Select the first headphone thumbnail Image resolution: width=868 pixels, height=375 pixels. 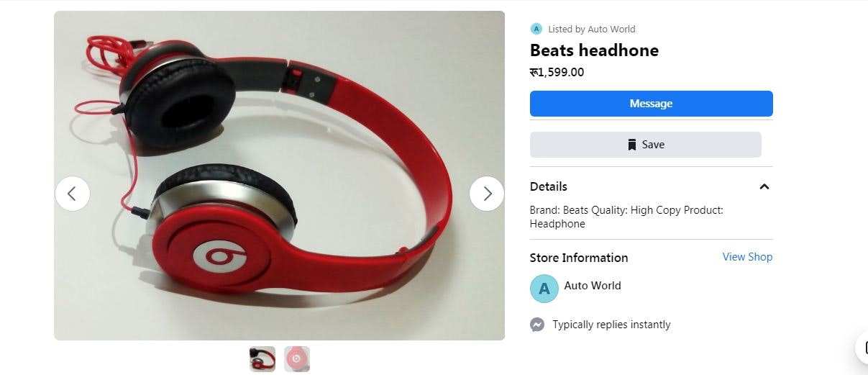pyautogui.click(x=262, y=359)
